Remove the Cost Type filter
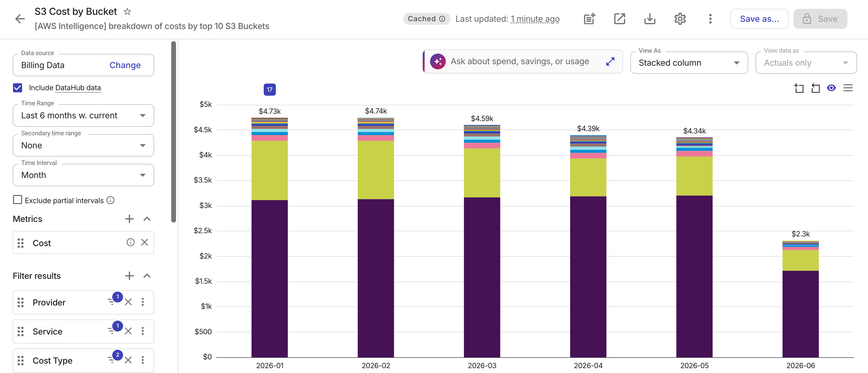Screen dimensions: 868x373 click(x=128, y=360)
